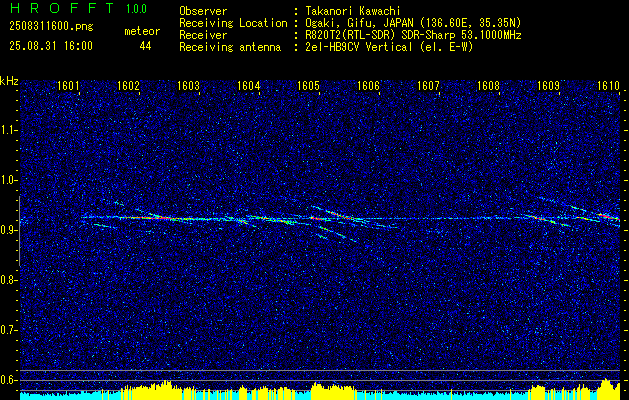
Task: Click the 1.0 kHz axis label
Action: coord(8,180)
